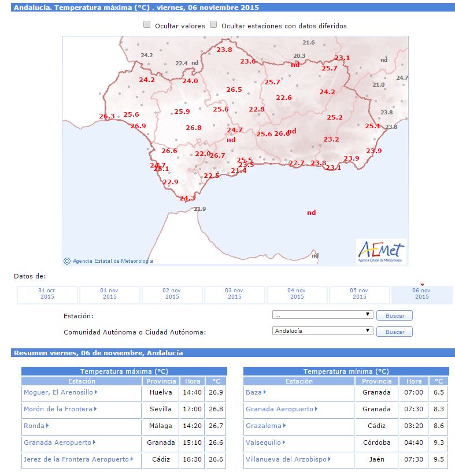Open the Baza station link
The height and width of the screenshot is (476, 455).
pyautogui.click(x=254, y=392)
